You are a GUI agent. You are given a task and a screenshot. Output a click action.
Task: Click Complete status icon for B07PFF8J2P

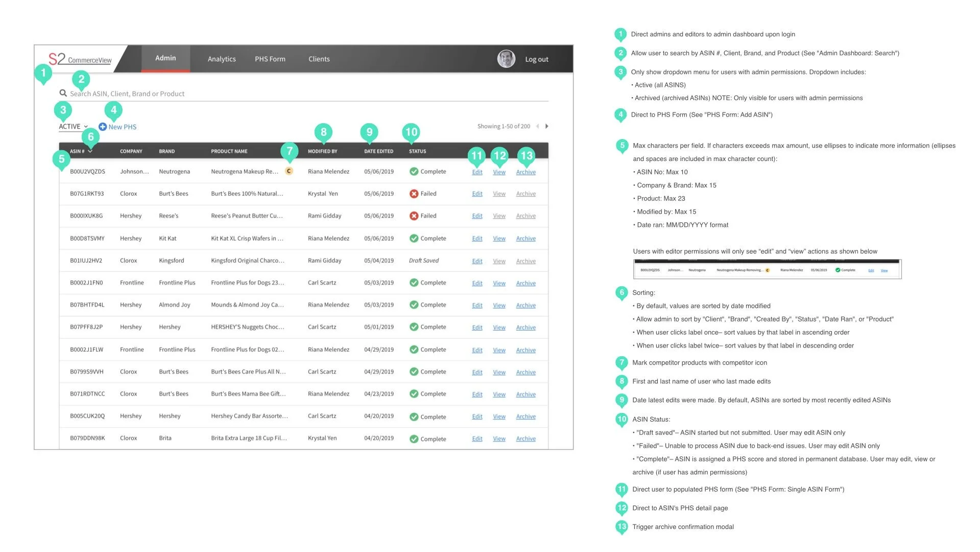pos(414,327)
